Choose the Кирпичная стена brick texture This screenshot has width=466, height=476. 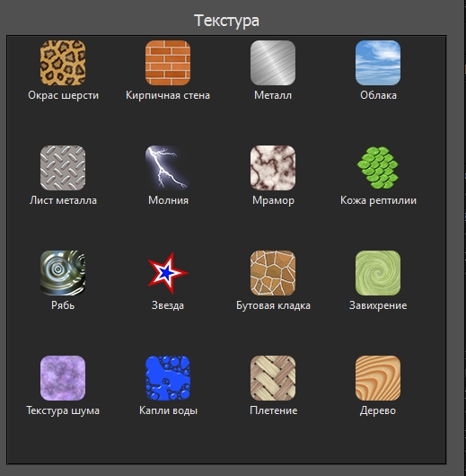pos(168,63)
